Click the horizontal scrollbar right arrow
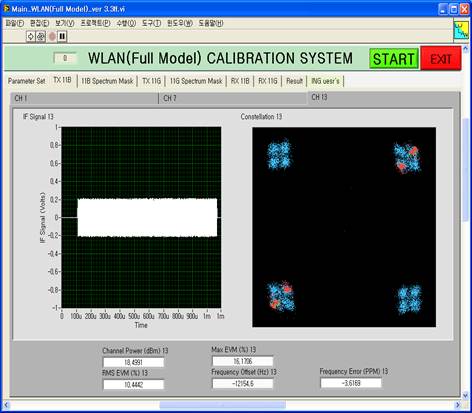The width and height of the screenshot is (472, 413). [457, 405]
